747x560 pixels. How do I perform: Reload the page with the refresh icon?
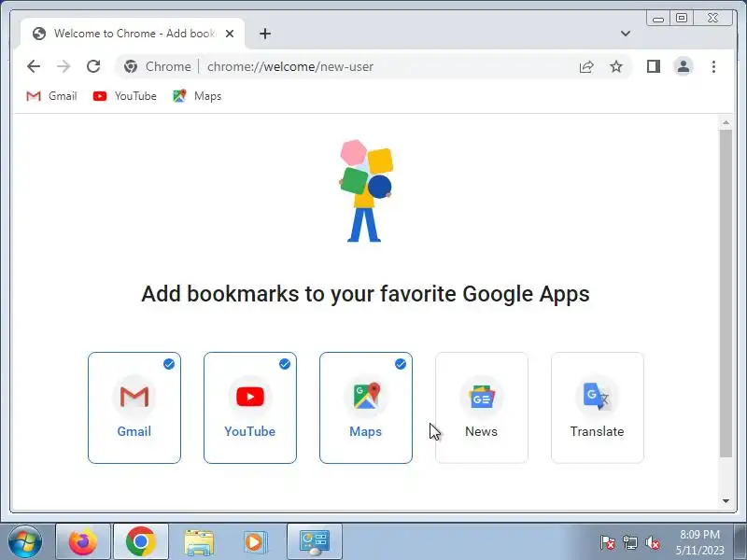coord(93,66)
